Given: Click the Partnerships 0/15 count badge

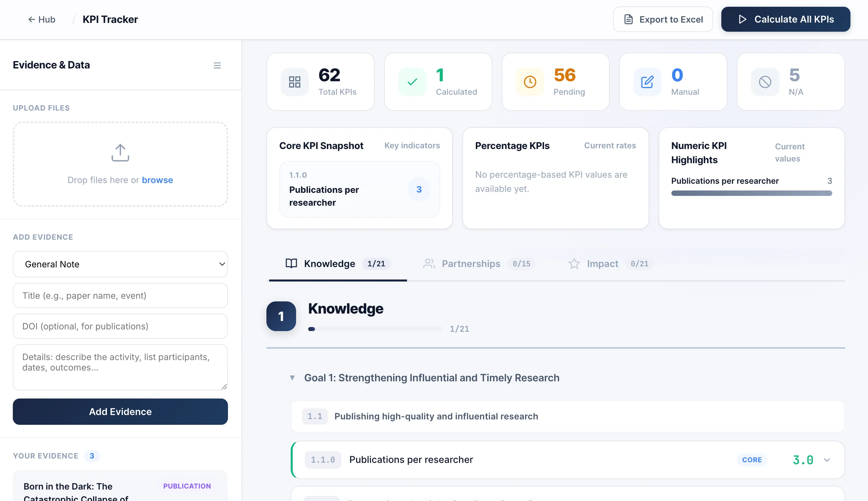Looking at the screenshot, I should click(x=521, y=264).
